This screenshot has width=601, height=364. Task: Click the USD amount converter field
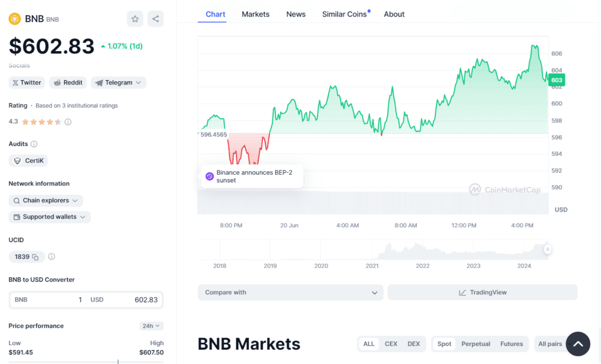pos(124,300)
